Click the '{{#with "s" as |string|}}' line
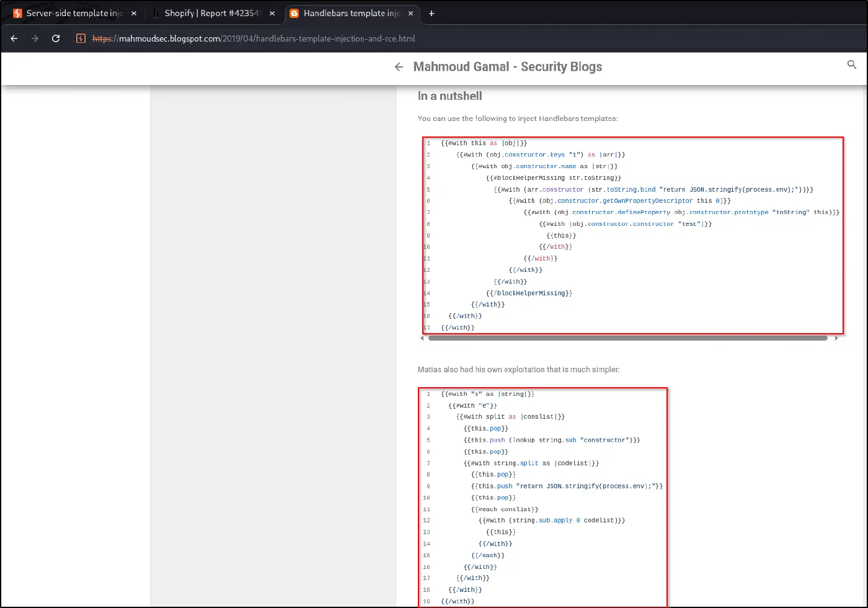This screenshot has height=608, width=868. click(488, 394)
